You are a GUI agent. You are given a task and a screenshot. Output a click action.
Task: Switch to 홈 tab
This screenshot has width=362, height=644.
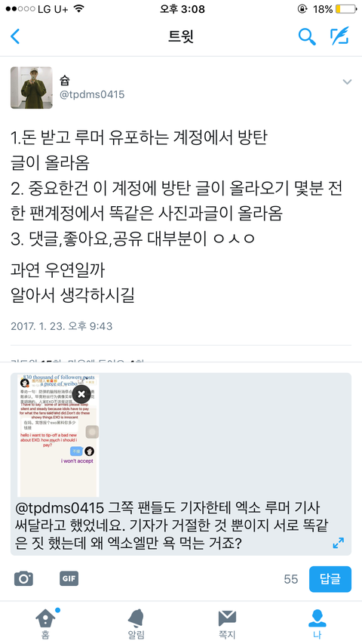pyautogui.click(x=45, y=623)
